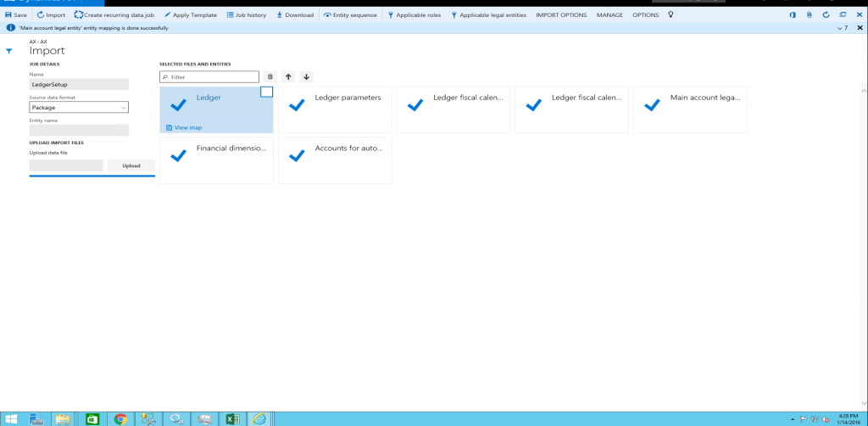Start the Import action in toolbar
The width and height of the screenshot is (868, 426).
click(51, 15)
